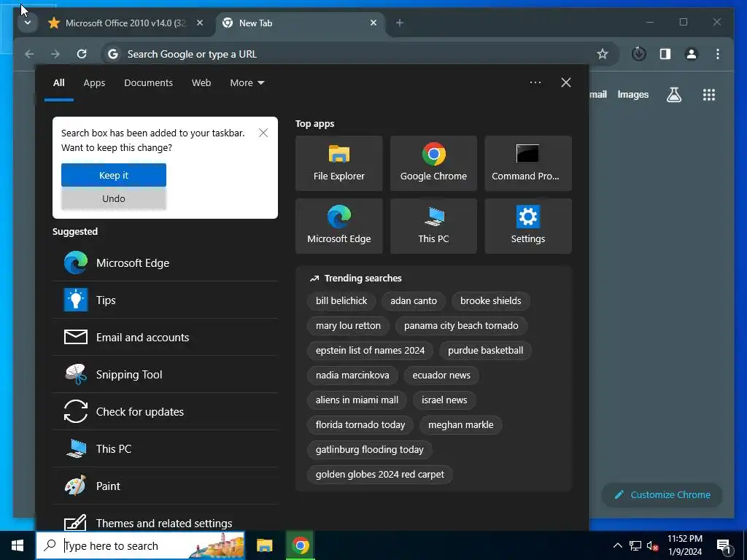Search trending 'brooke shields'
This screenshot has width=747, height=560.
click(x=490, y=300)
